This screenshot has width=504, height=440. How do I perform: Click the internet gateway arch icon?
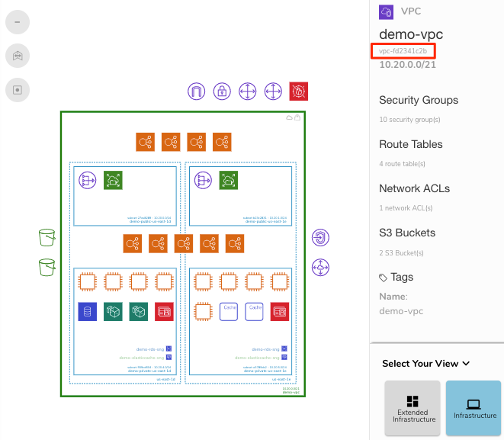click(x=197, y=92)
